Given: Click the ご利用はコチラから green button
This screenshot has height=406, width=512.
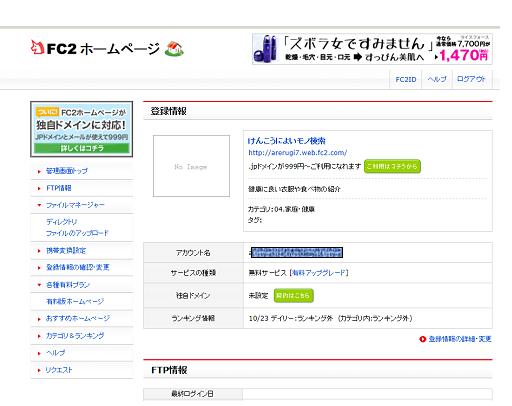Looking at the screenshot, I should click(392, 166).
